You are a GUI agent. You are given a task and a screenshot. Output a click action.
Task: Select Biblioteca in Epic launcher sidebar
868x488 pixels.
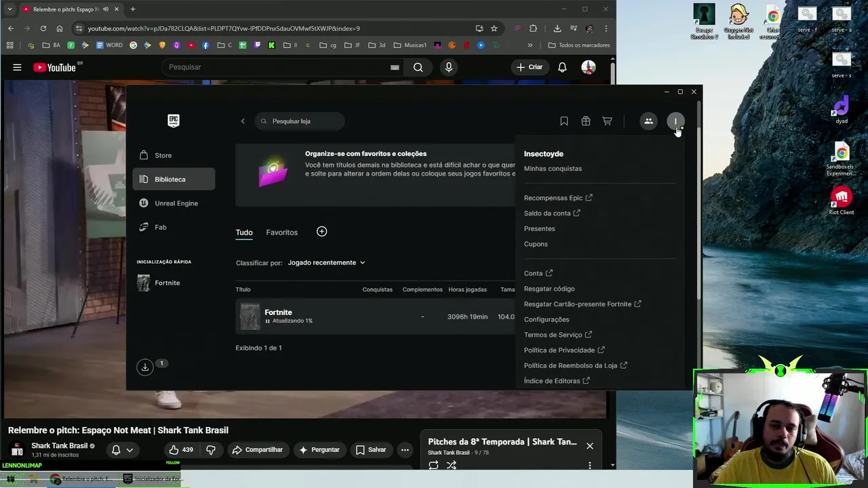(174, 179)
